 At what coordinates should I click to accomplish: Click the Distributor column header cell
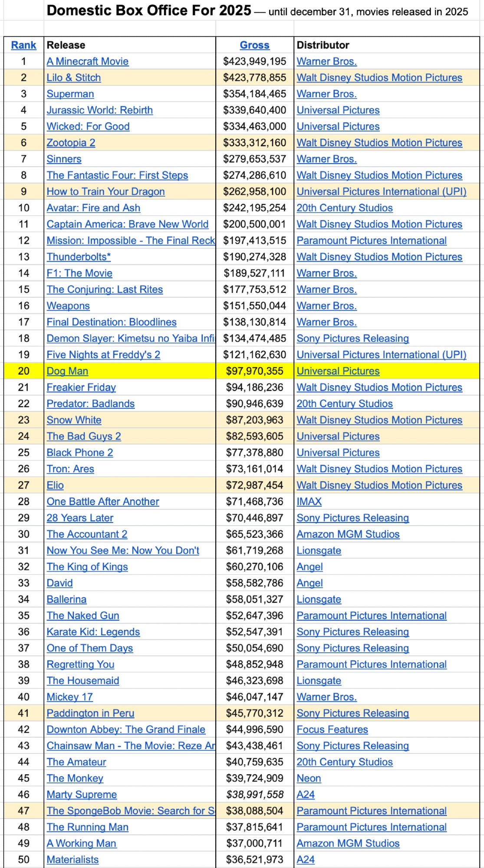click(x=323, y=45)
